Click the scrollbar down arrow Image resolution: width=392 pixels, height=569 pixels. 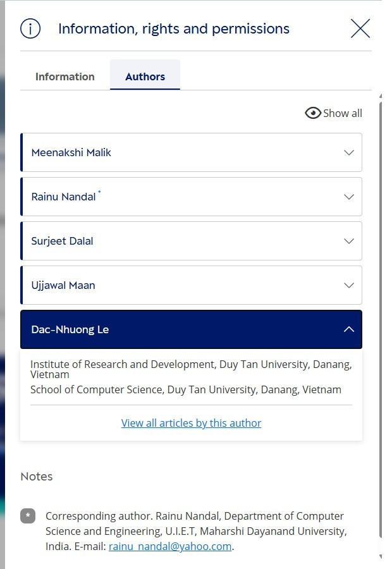coord(381,556)
